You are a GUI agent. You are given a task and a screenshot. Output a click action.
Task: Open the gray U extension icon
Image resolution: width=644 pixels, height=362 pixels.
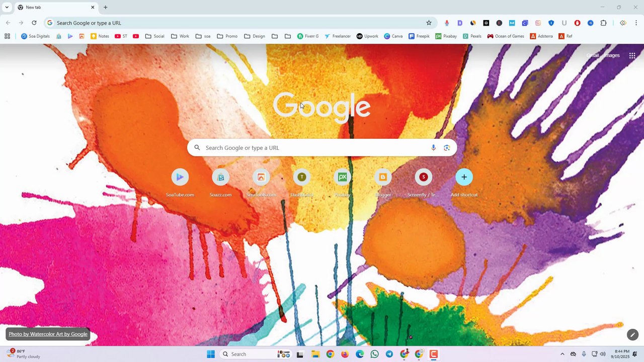point(564,23)
